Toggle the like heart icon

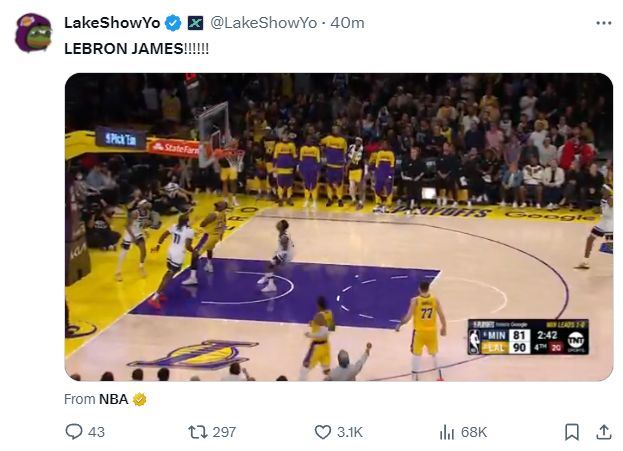point(322,432)
